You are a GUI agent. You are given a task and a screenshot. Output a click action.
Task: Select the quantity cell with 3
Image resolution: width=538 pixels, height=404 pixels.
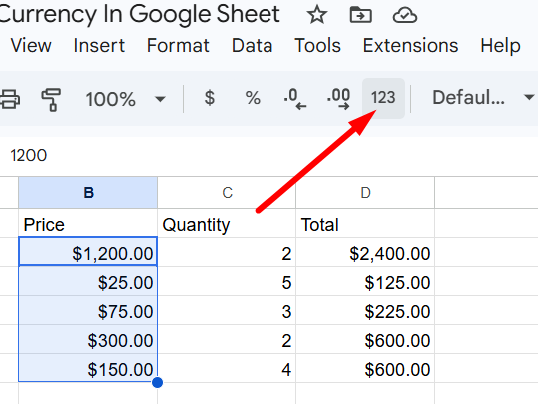pyautogui.click(x=226, y=310)
